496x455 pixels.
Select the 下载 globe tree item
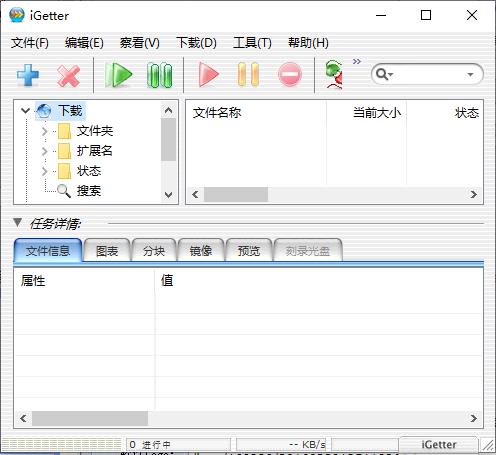[x=60, y=111]
